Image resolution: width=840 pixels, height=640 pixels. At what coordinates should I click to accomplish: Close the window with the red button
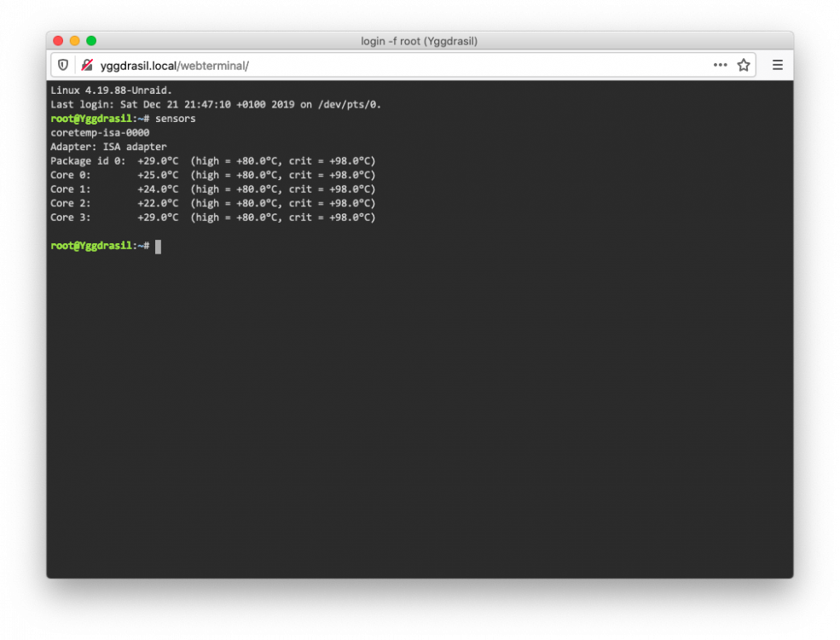[58, 41]
